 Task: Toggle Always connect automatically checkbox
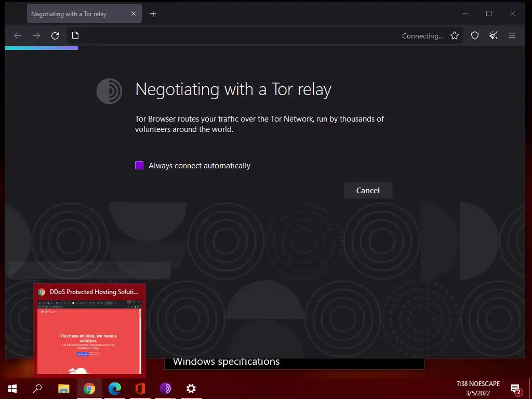point(139,165)
